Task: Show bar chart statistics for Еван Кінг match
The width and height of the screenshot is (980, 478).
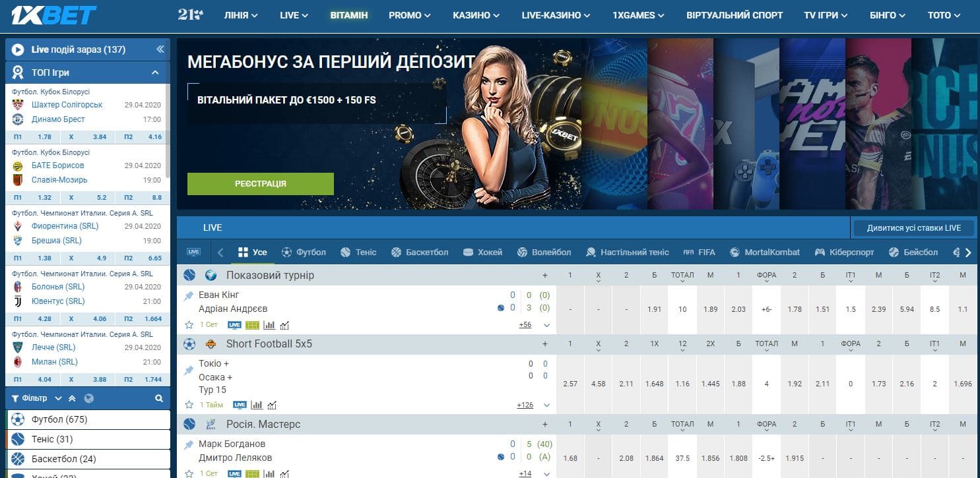Action: coord(269,325)
